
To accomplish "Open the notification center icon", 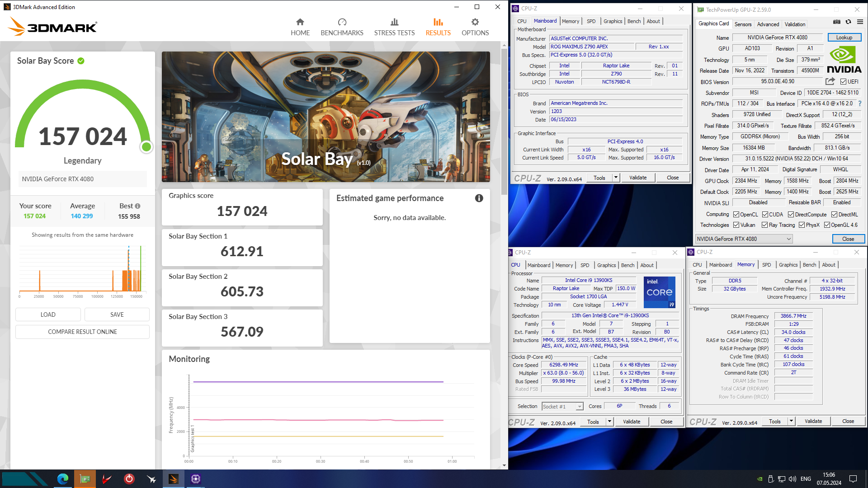I will pyautogui.click(x=853, y=479).
